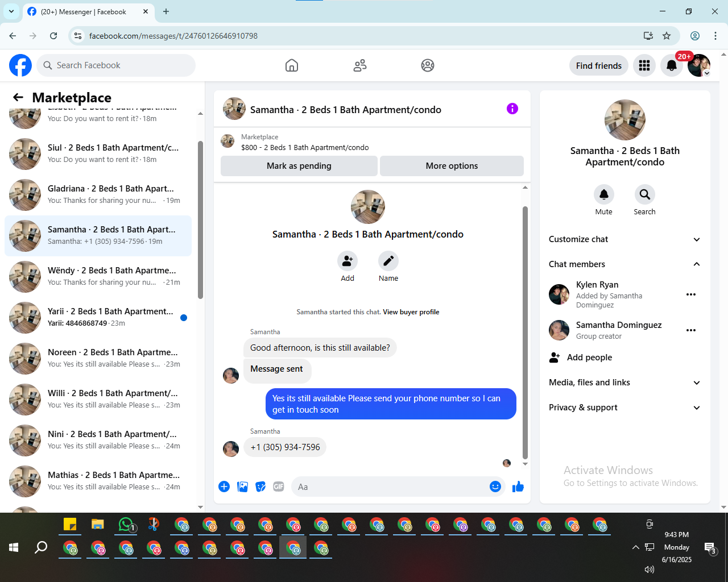Open the Noreen conversation
728x582 pixels.
tap(98, 359)
